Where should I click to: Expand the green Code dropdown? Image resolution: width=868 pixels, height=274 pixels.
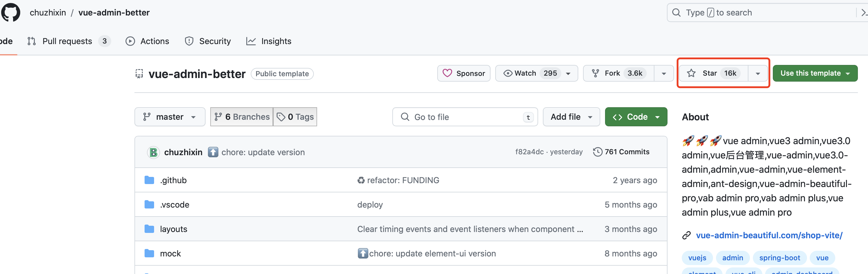tap(636, 117)
